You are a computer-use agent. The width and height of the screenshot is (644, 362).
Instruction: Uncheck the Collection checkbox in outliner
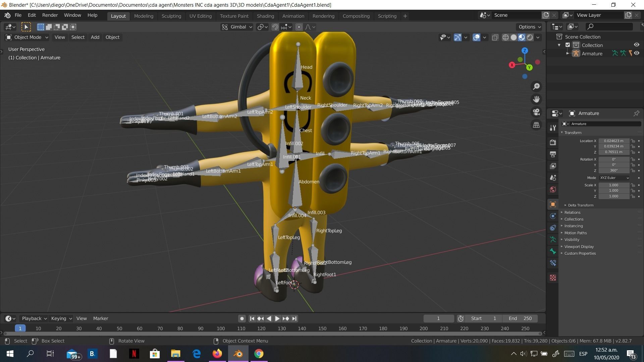(x=568, y=45)
